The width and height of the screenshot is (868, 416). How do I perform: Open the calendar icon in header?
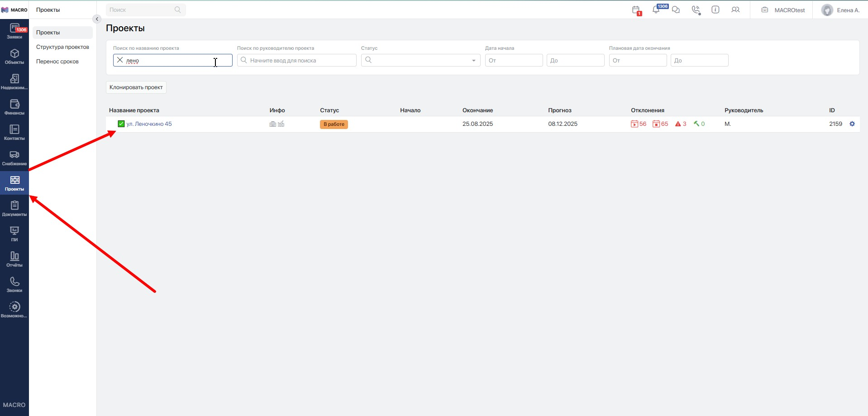[x=636, y=10]
